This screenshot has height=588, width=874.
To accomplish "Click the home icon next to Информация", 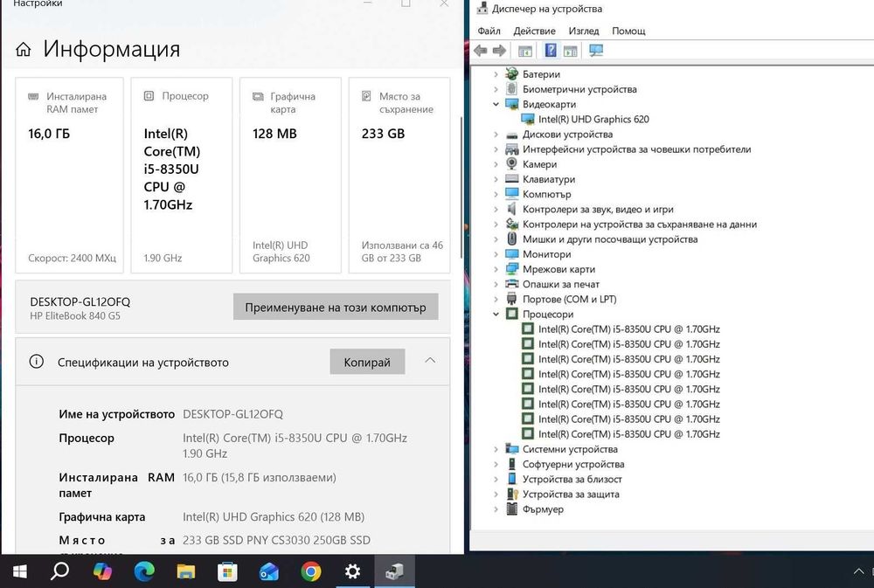I will pos(24,50).
